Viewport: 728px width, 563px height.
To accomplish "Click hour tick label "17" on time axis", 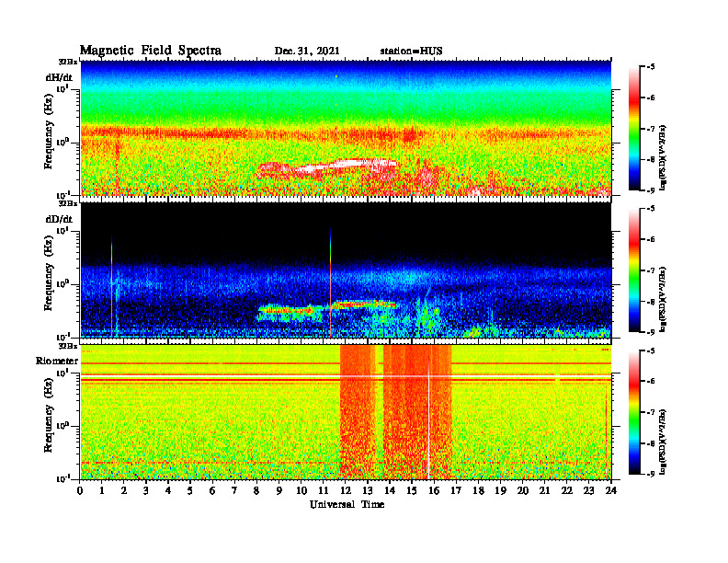I will [x=456, y=491].
